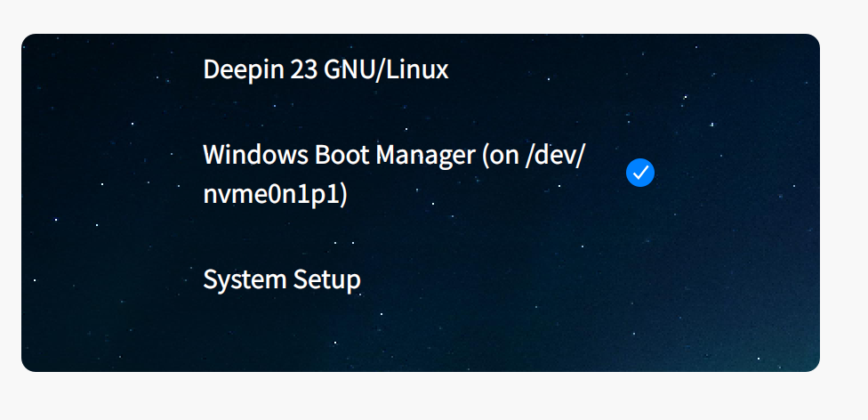Click the "Setup" word in the last entry

326,279
